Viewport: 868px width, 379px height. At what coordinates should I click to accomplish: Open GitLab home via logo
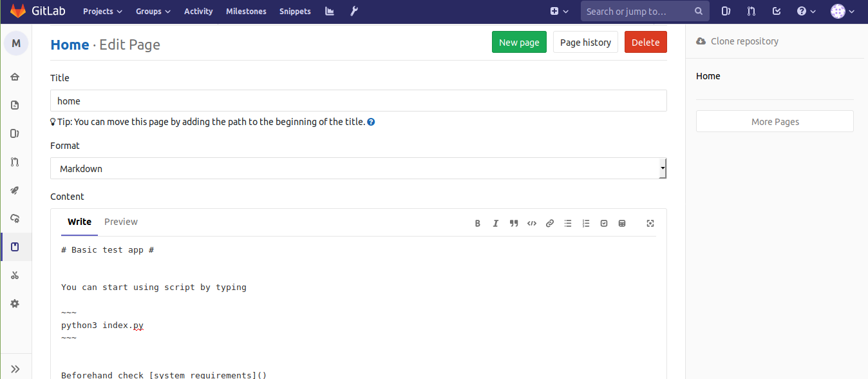click(x=38, y=11)
